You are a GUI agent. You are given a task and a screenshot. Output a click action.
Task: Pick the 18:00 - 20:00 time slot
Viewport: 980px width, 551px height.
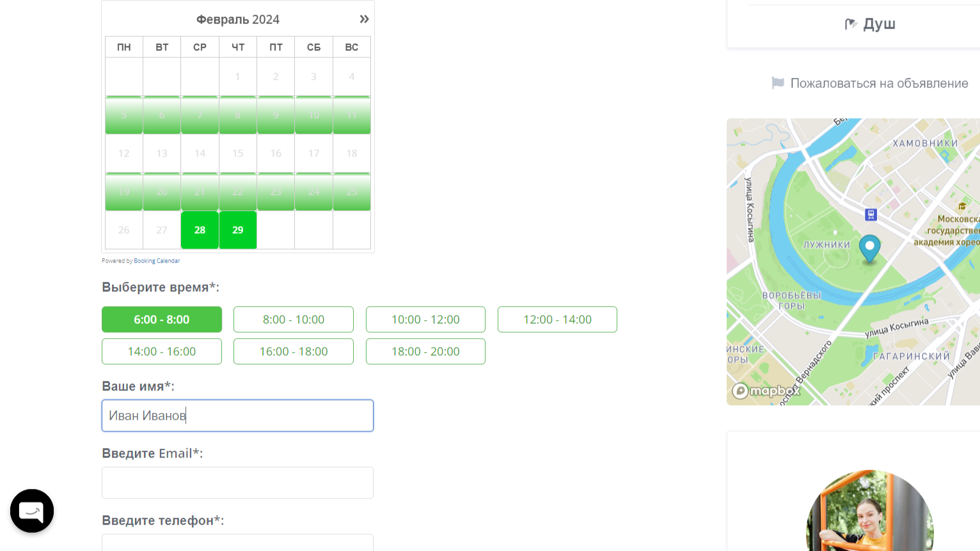(425, 352)
